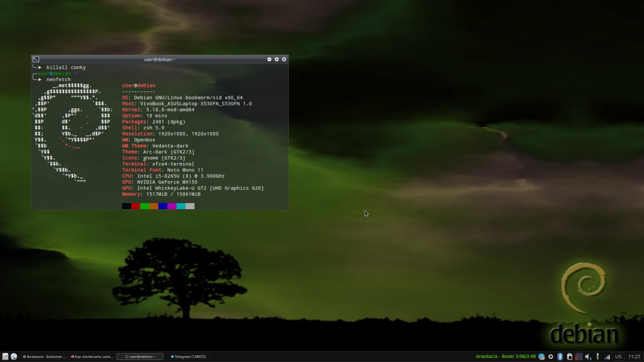Click the 'OS: Debian GNU/Linux bookworm/sid' line

(182, 98)
